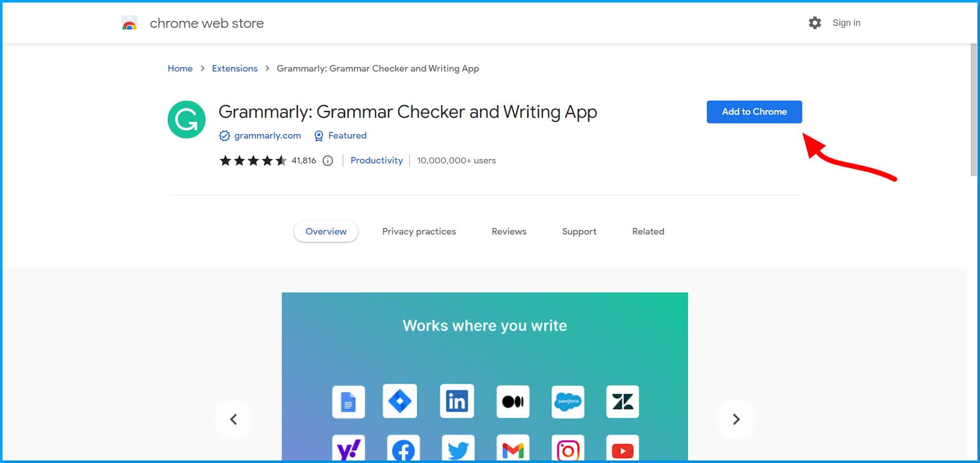
Task: Click the Medium icon in slideshow
Action: 513,402
